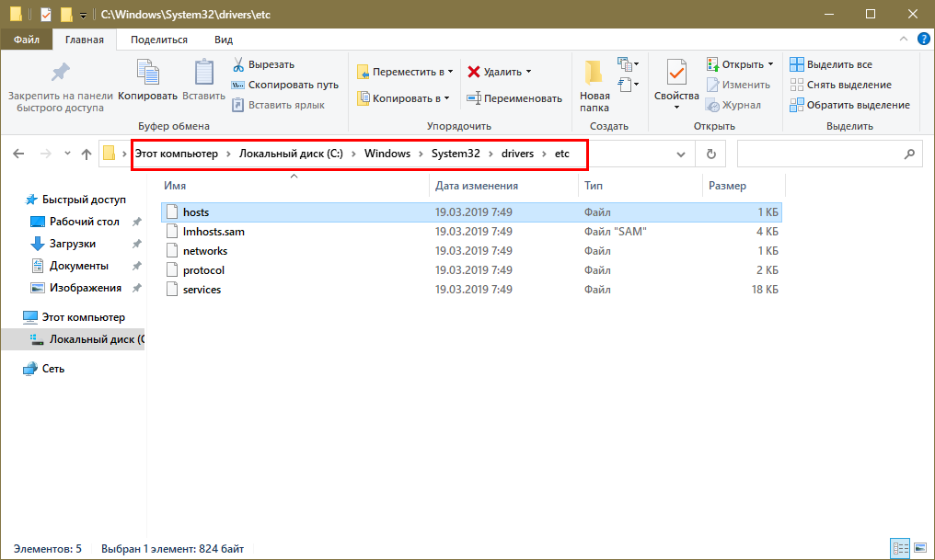
Task: Switch to details view toggle
Action: (x=901, y=548)
